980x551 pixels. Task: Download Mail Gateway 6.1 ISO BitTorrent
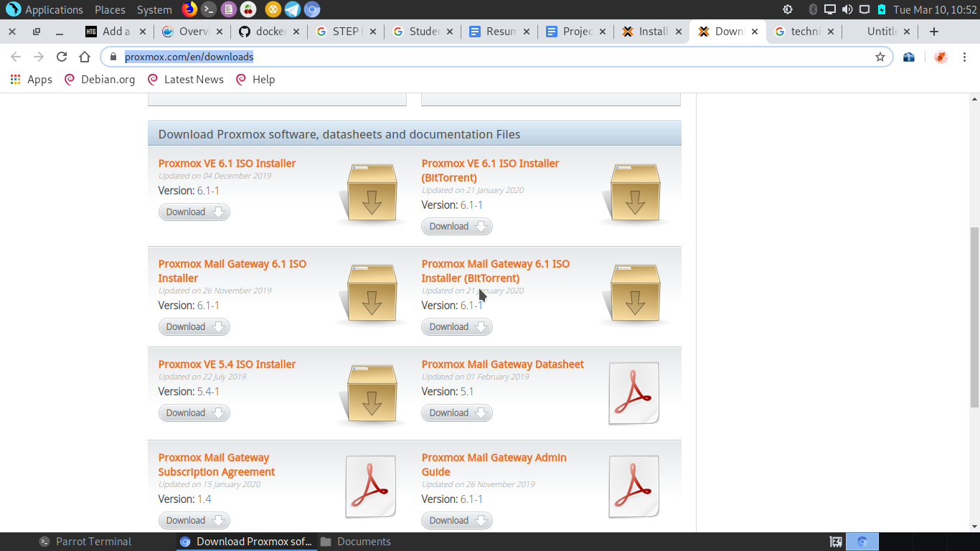click(x=457, y=326)
